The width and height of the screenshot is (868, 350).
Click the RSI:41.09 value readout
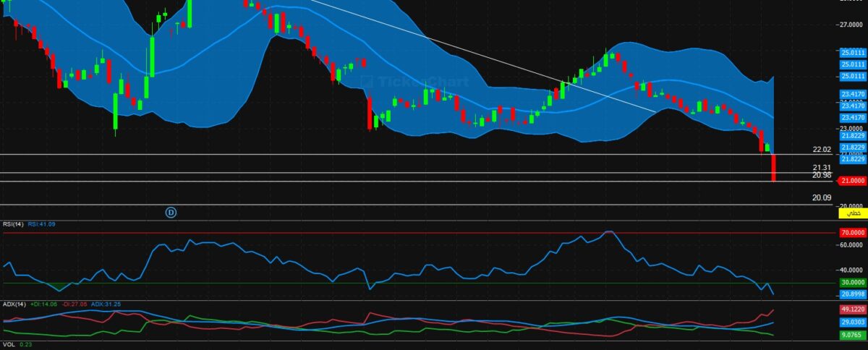click(42, 224)
